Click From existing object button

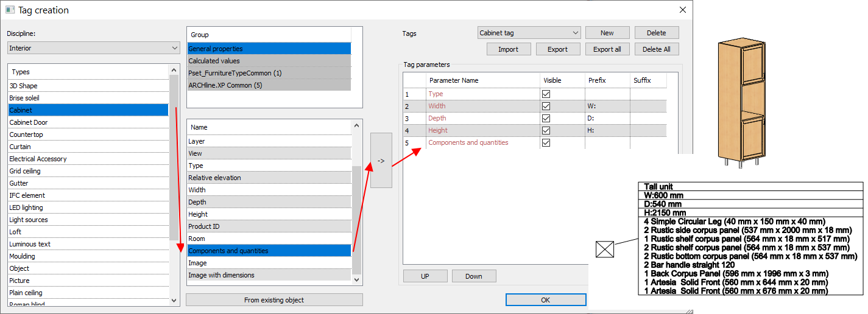coord(274,299)
